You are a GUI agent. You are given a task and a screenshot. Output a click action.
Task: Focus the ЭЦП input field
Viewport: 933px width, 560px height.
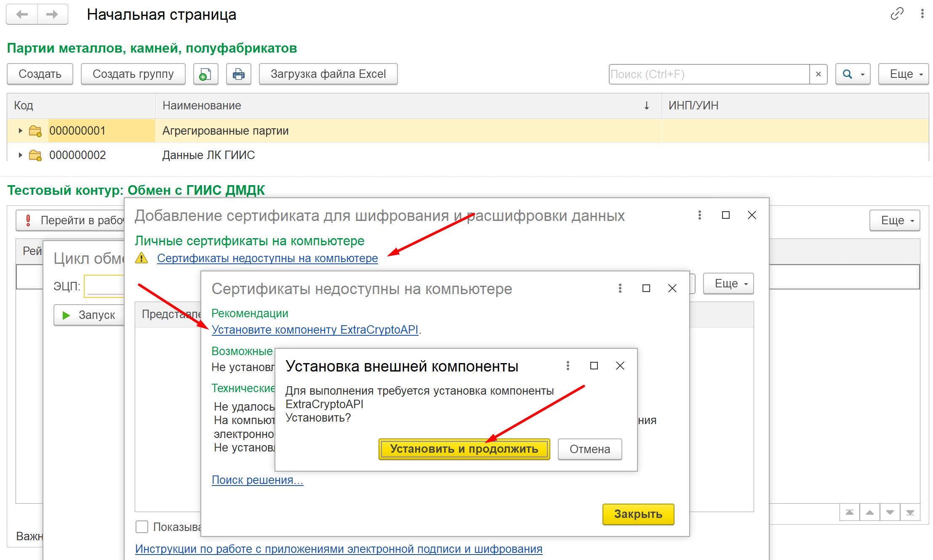point(104,286)
